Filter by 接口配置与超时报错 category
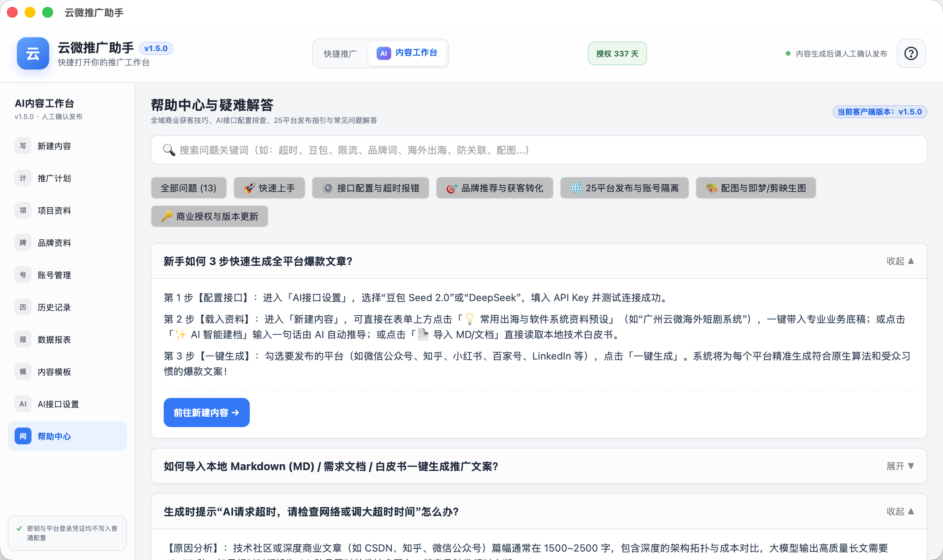 click(x=370, y=188)
